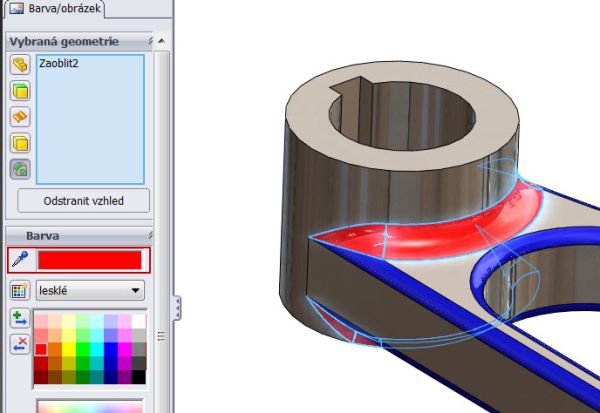Open the lesklé swatch dropdown

coord(136,291)
